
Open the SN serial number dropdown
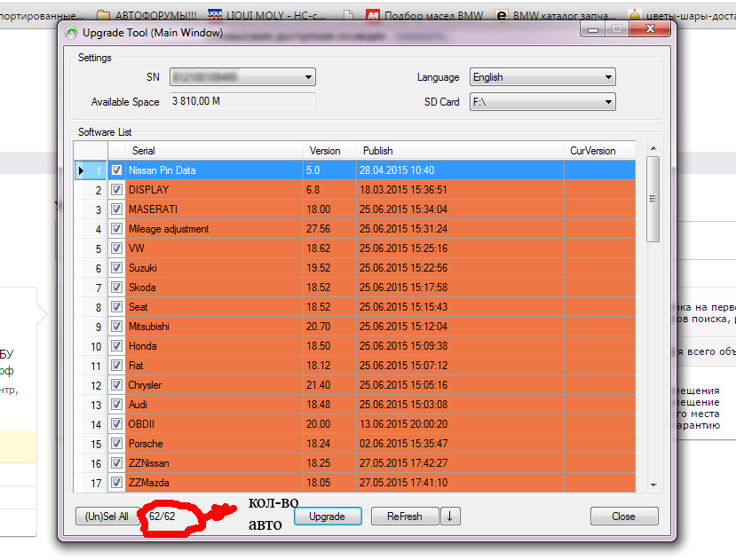pyautogui.click(x=242, y=77)
